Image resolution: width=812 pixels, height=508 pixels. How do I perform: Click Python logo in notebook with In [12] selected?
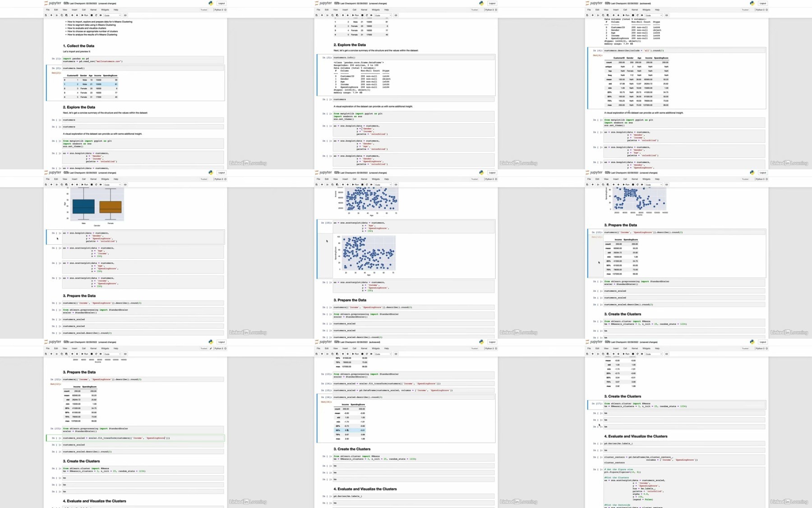pyautogui.click(x=752, y=172)
